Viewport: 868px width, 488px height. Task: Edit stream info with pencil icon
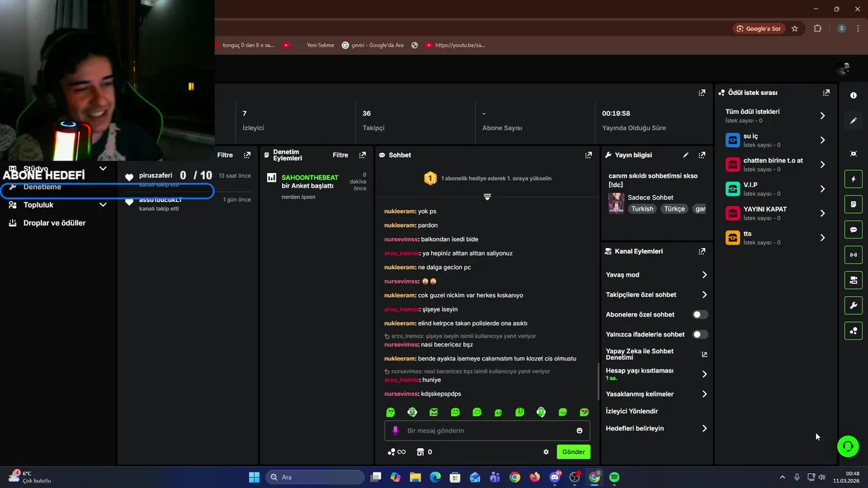(686, 155)
